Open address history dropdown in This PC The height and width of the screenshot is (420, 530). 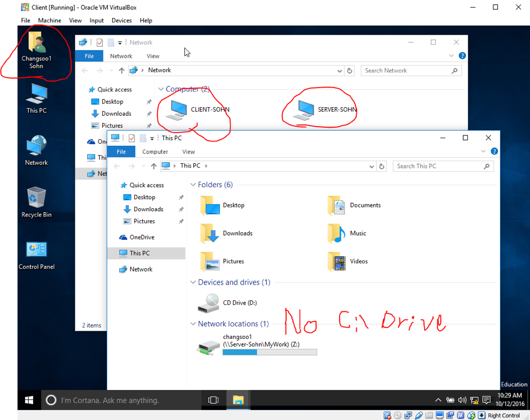tap(372, 166)
